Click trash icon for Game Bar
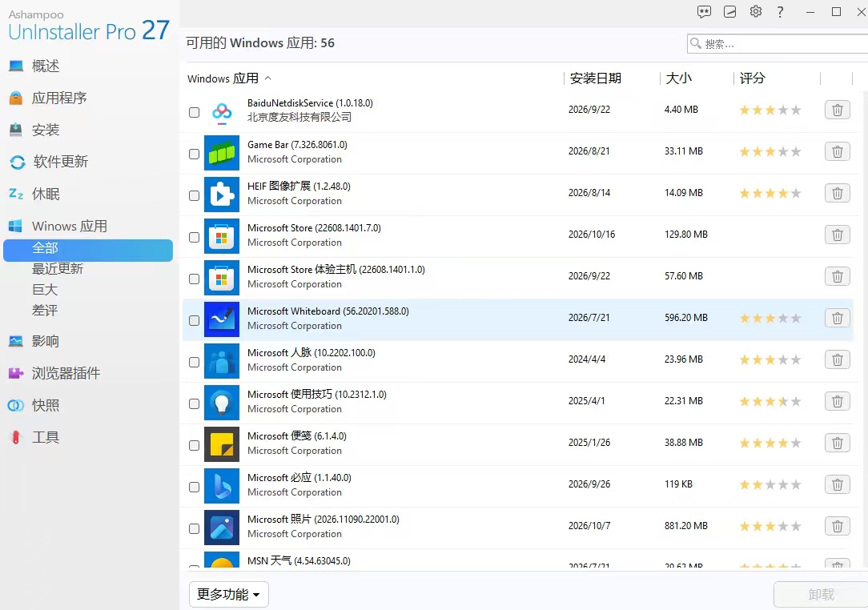The height and width of the screenshot is (610, 868). tap(837, 151)
